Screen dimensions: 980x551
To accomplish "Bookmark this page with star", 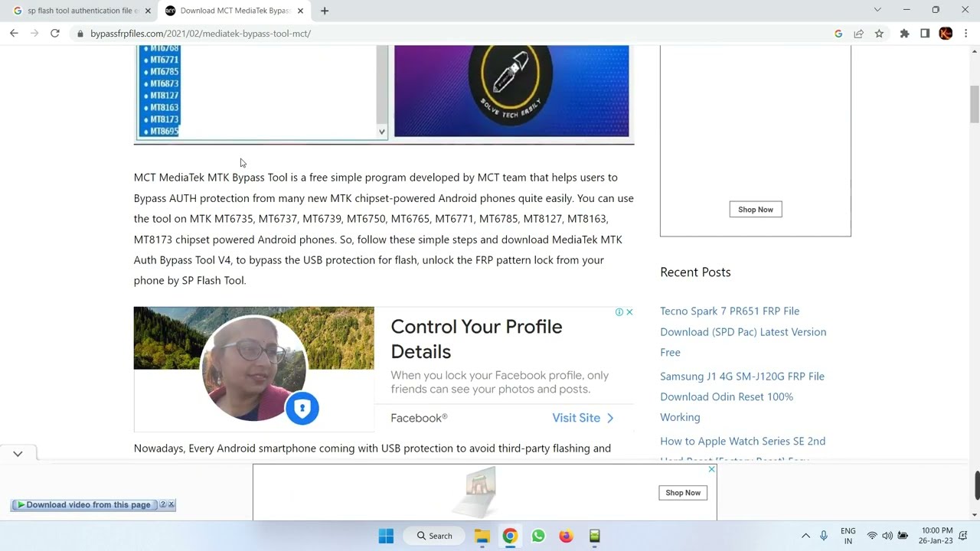I will pos(879,34).
